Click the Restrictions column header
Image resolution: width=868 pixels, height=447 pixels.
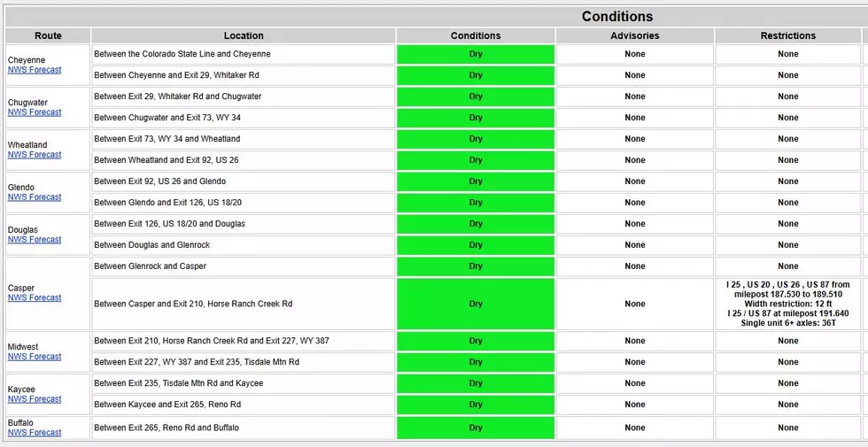(x=787, y=36)
